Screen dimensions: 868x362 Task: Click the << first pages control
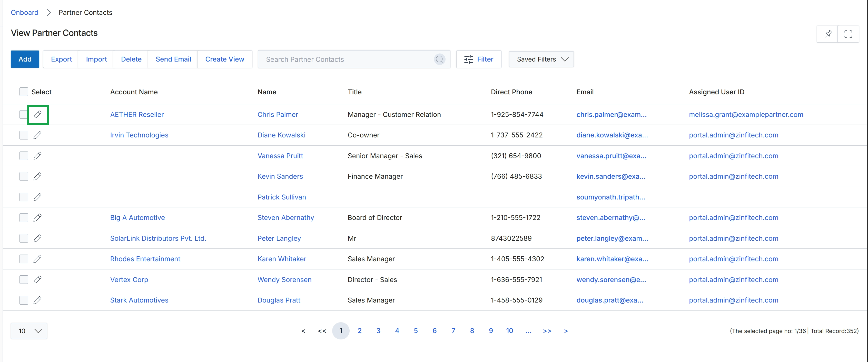click(x=322, y=331)
